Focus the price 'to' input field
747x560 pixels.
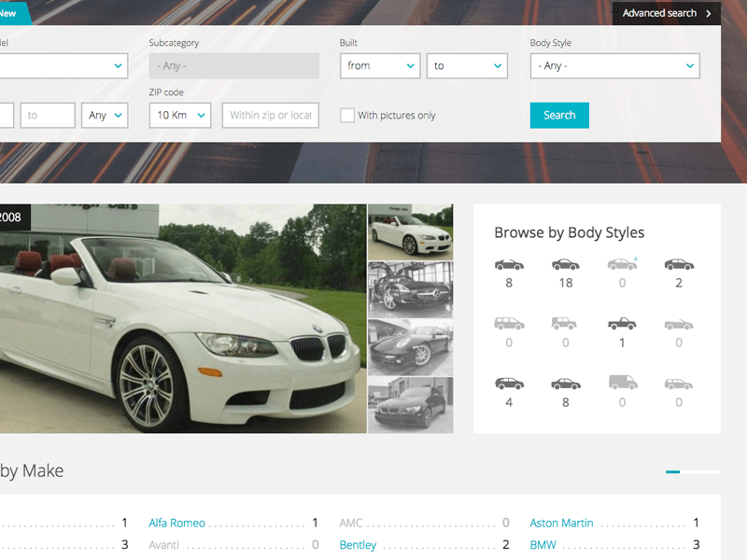click(x=48, y=115)
